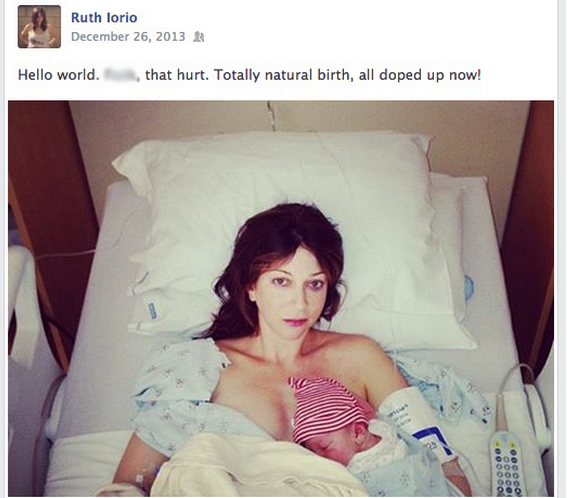Open Ruth Iorio's profile picture thumbnail
567x498 pixels.
(x=39, y=26)
